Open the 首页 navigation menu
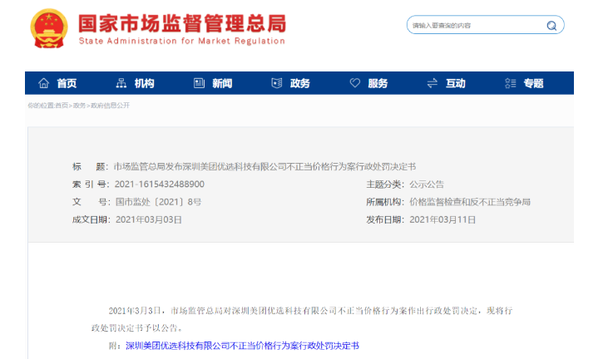The width and height of the screenshot is (613, 364). click(67, 83)
